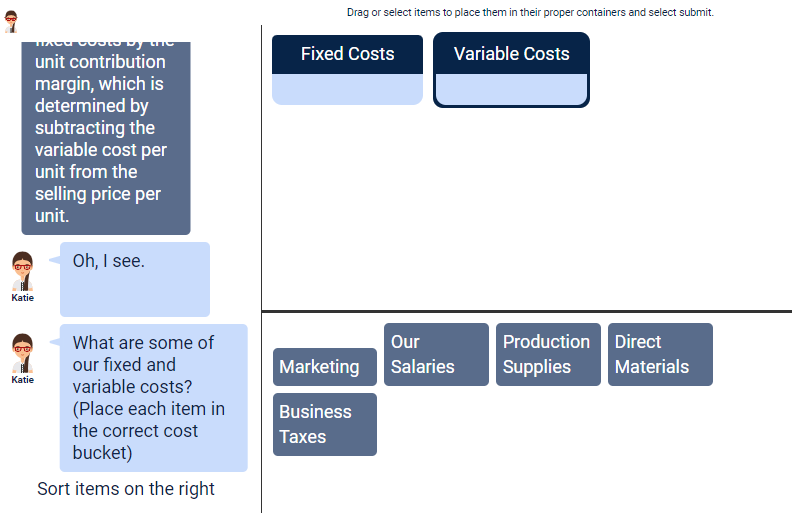
Task: Click the 'Oh, I see.' chat bubble
Action: tap(135, 279)
